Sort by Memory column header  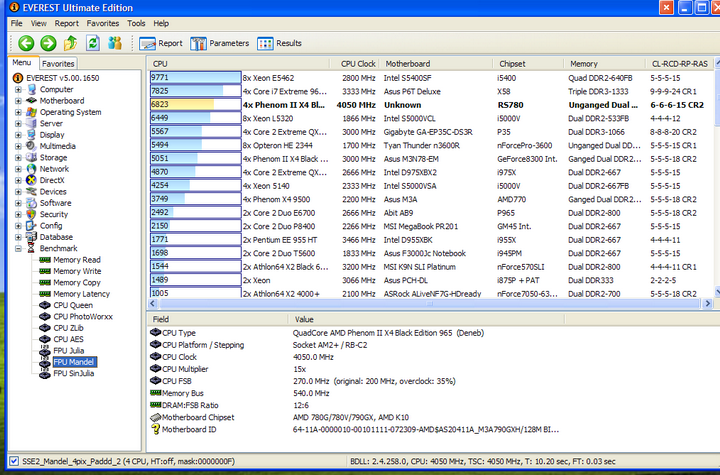point(605,63)
